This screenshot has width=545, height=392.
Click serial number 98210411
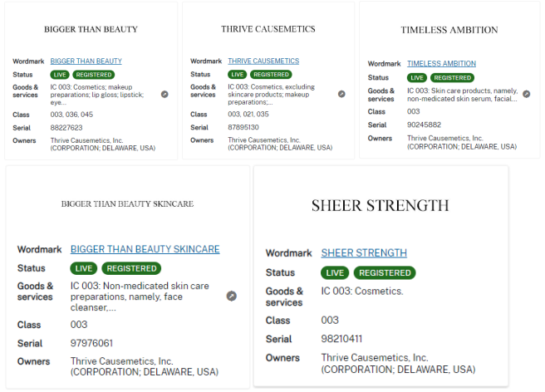(343, 339)
